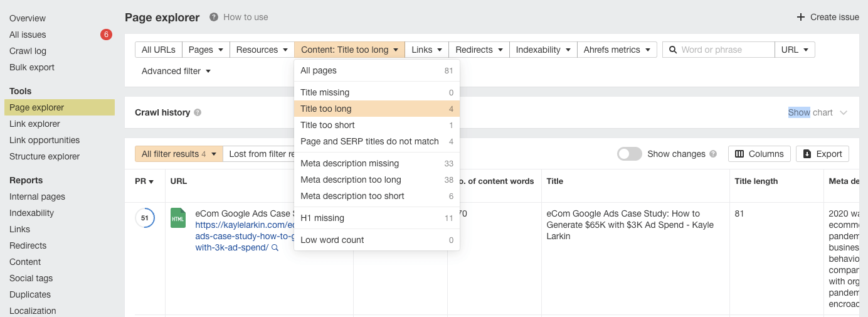Click the title length value 81
This screenshot has width=868, height=317.
(x=739, y=213)
